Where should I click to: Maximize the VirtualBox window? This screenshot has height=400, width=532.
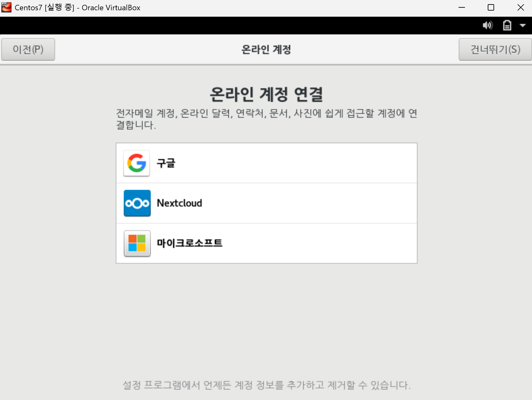[491, 7]
